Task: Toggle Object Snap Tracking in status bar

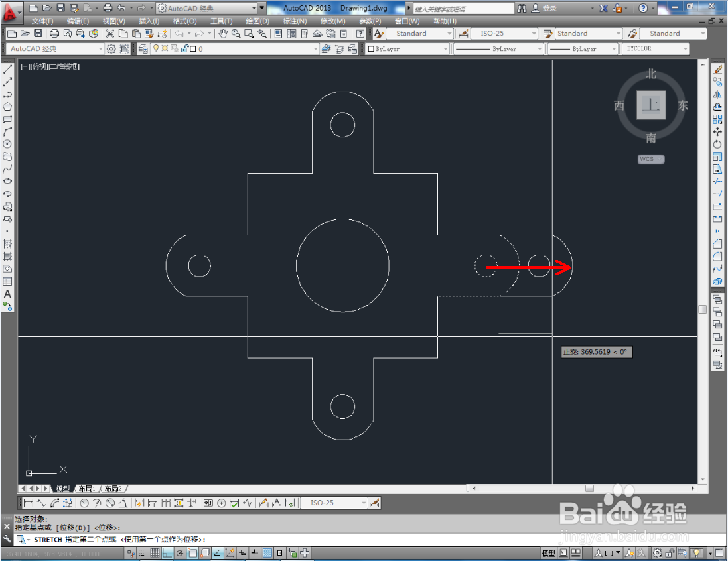Action: 217,553
